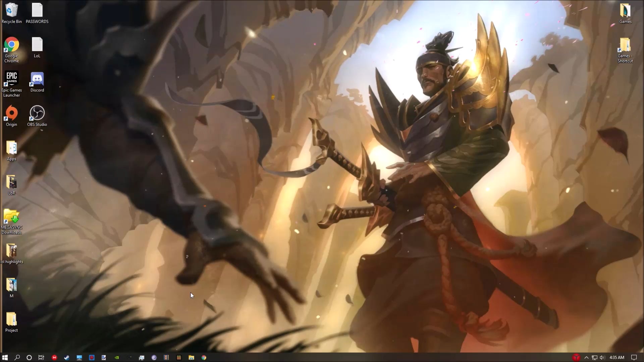Select the M folder on desktop
Viewport: 644px width, 362px height.
[11, 288]
